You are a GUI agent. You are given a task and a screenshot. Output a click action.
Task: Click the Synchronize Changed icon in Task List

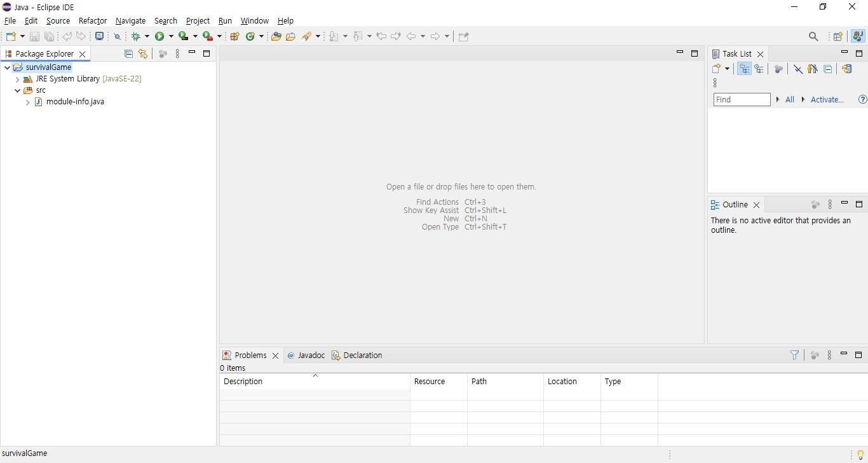click(846, 69)
